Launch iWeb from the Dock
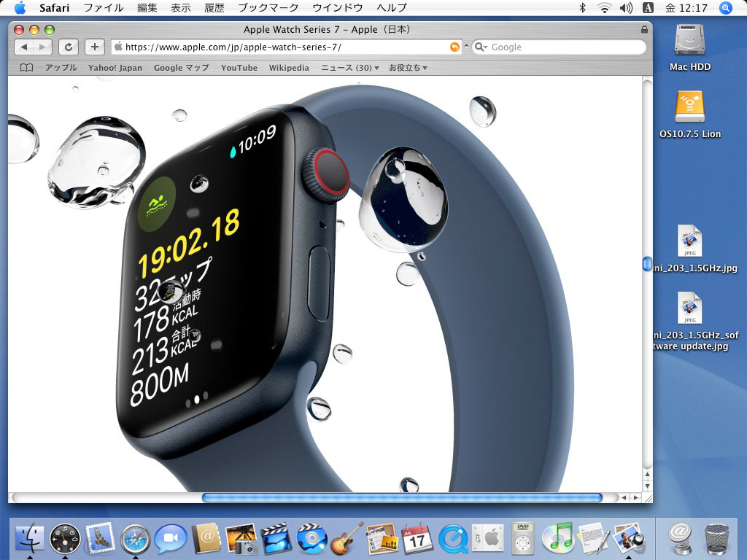 (x=382, y=539)
